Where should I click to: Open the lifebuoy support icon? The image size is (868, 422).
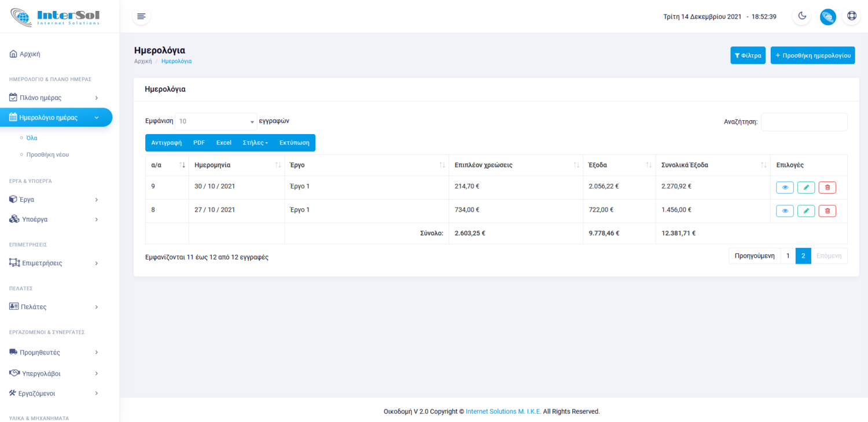coord(852,16)
